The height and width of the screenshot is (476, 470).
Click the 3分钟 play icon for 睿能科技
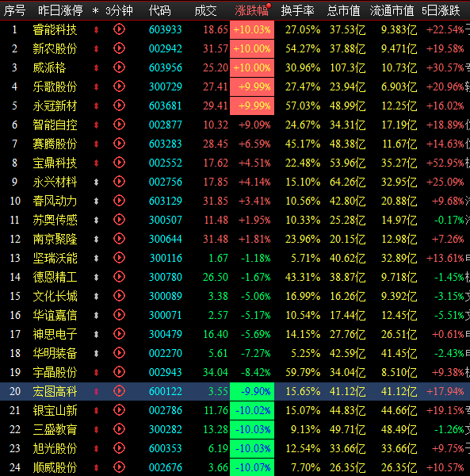tap(119, 29)
